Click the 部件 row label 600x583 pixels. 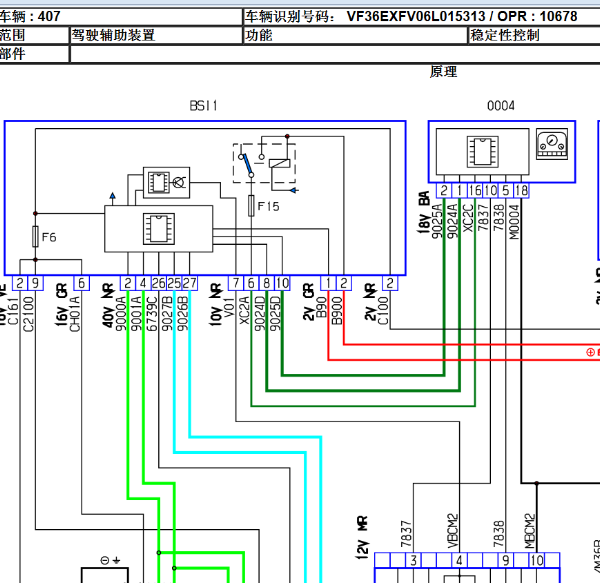tap(12, 54)
